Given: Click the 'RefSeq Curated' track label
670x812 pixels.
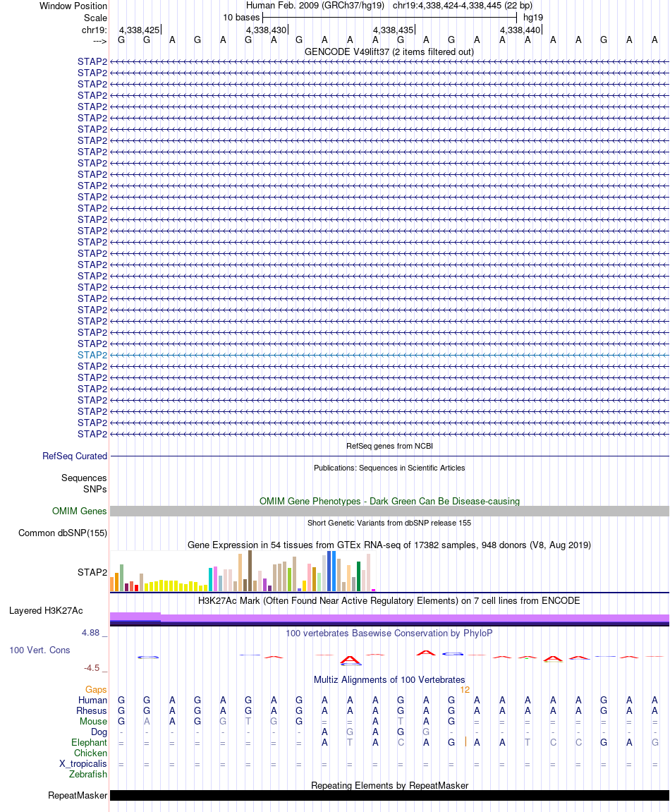Looking at the screenshot, I should 75,456.
